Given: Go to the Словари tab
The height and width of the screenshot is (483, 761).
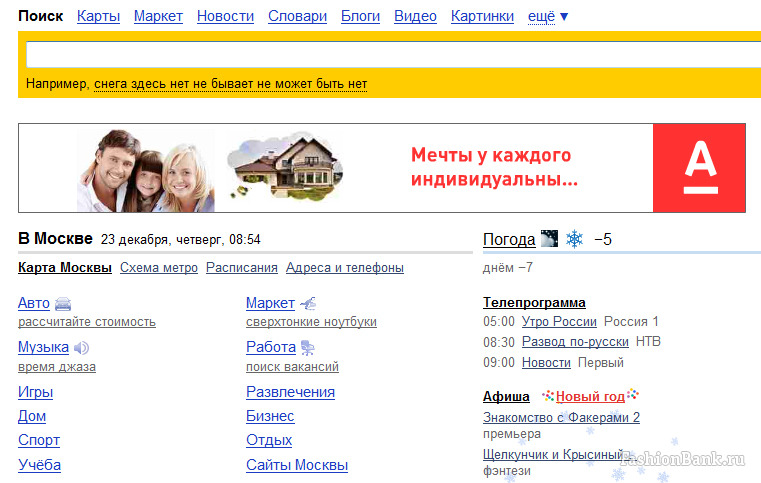Looking at the screenshot, I should [x=298, y=17].
